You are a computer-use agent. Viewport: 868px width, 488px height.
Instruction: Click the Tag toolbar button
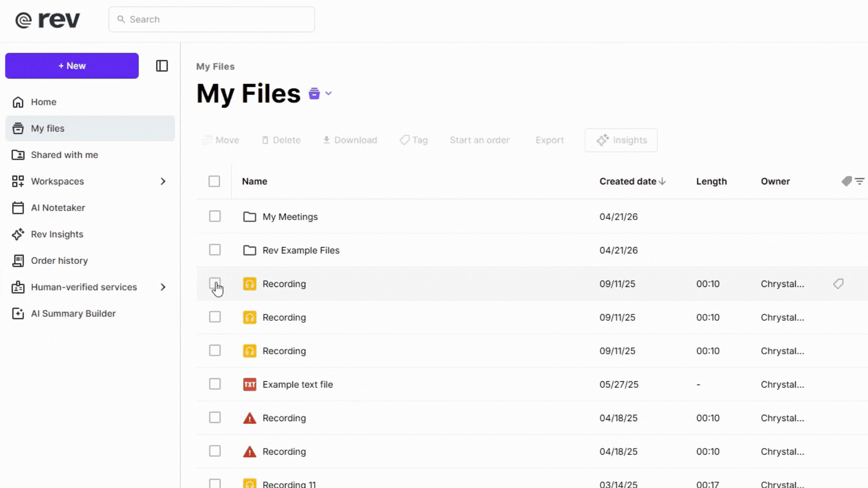coord(414,140)
